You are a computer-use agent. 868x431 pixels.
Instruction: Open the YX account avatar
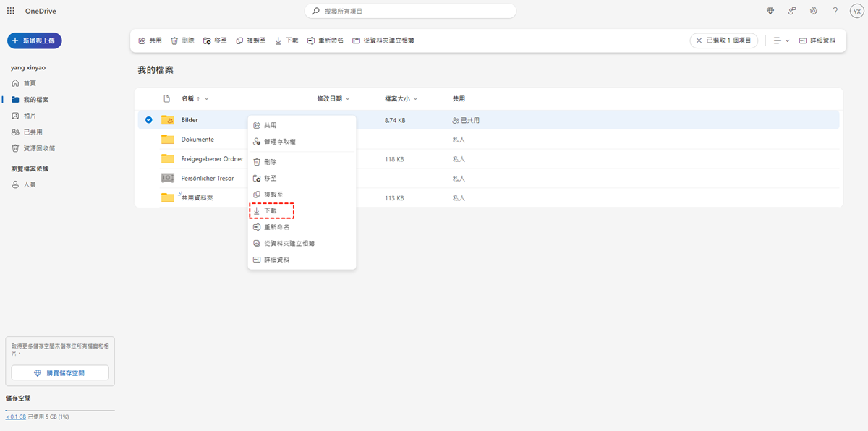tap(856, 11)
